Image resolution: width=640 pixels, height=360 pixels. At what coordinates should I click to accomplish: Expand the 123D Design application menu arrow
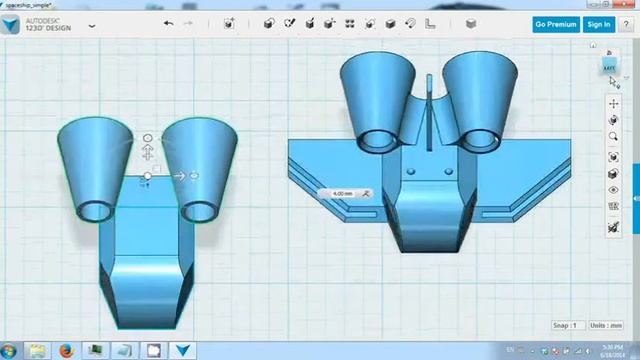[92, 26]
